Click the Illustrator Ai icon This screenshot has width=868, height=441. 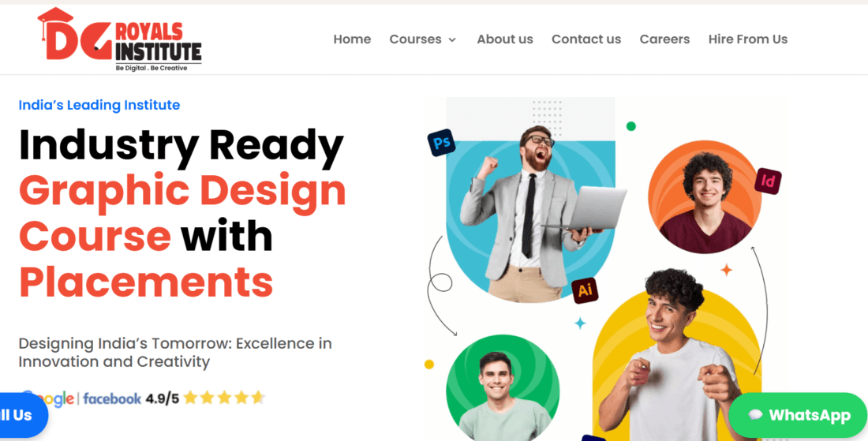[x=586, y=290]
